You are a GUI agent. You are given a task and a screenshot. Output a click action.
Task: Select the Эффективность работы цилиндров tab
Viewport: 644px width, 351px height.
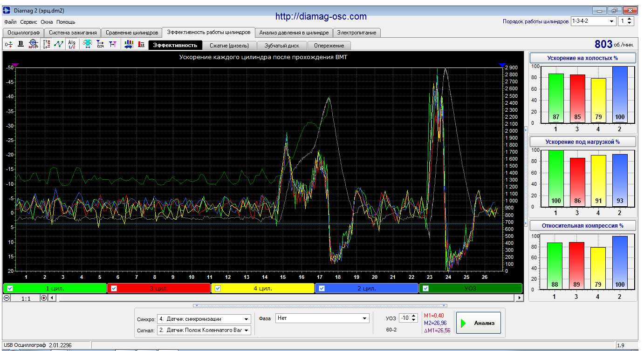coord(209,32)
